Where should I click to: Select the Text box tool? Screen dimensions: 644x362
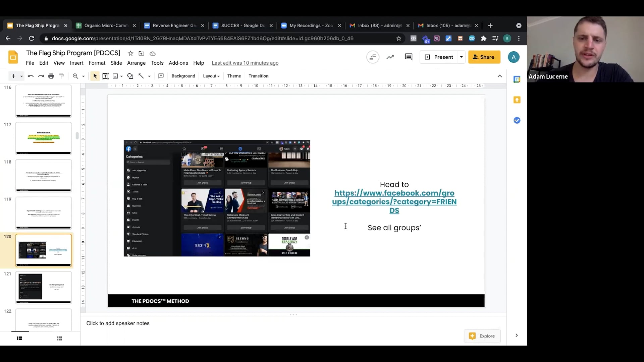click(105, 76)
